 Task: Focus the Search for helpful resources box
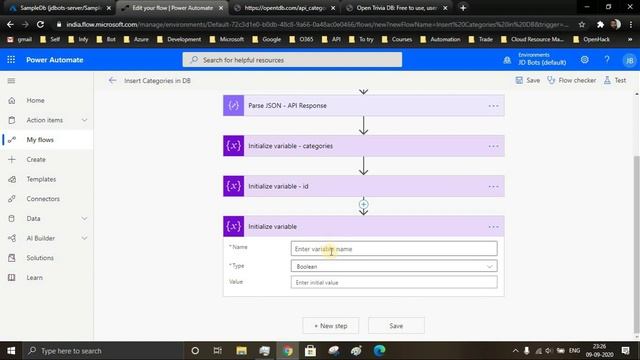click(292, 60)
